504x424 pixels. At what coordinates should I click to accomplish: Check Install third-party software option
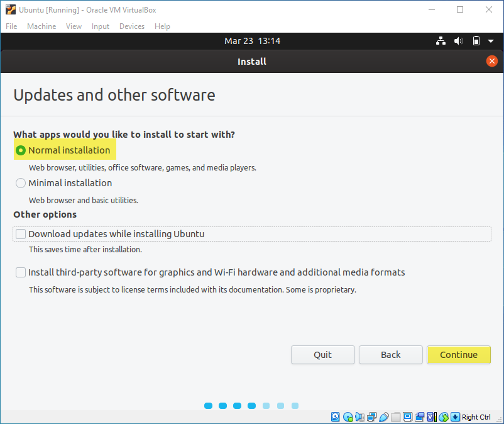click(21, 272)
